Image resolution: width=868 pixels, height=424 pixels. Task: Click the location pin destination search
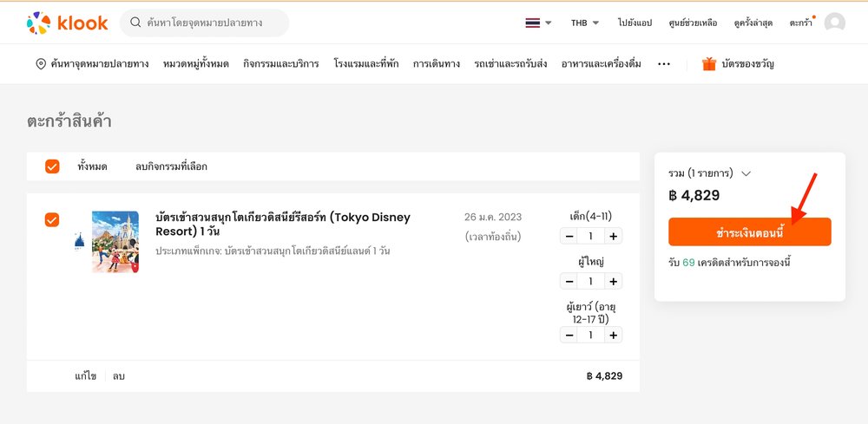click(x=92, y=63)
